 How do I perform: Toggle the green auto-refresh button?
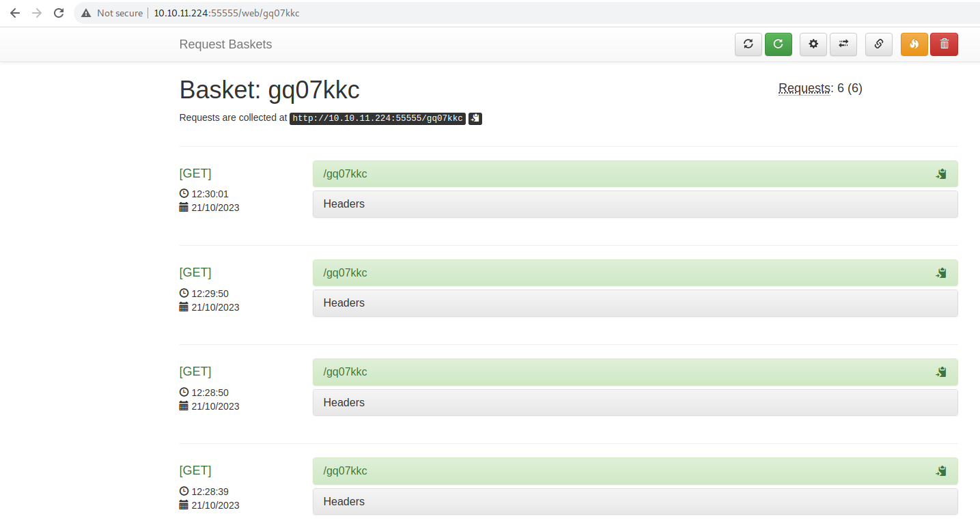pos(779,44)
